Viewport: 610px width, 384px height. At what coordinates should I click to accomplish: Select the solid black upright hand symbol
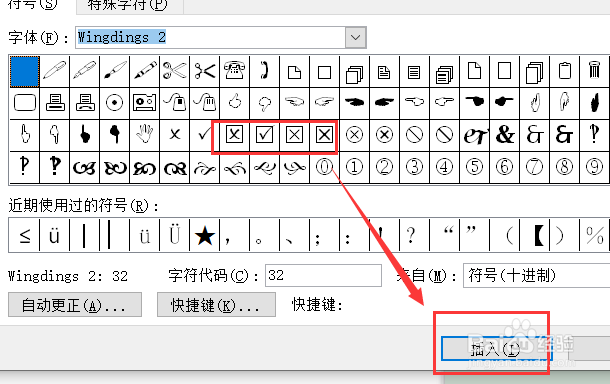click(x=594, y=103)
